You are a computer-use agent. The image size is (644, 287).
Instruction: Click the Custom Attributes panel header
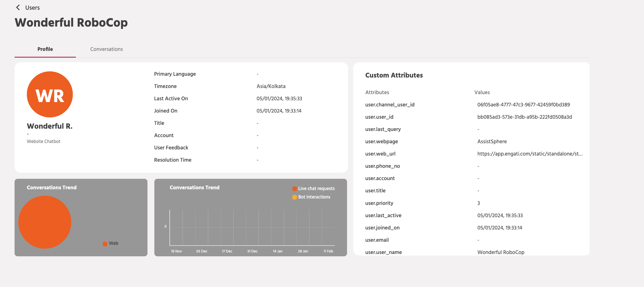(x=394, y=75)
